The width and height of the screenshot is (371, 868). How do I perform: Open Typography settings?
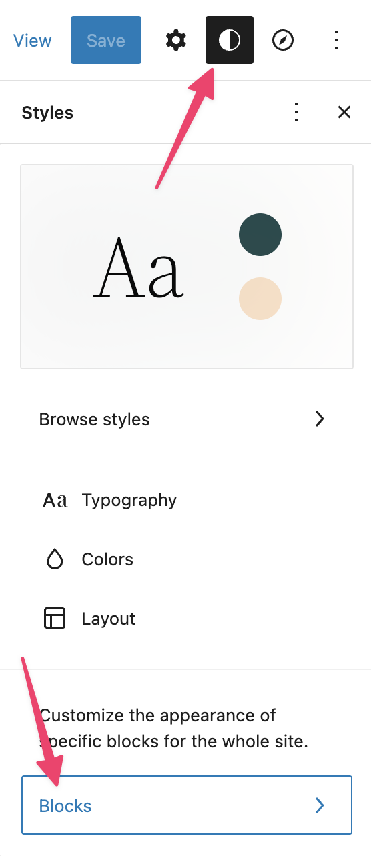187,501
